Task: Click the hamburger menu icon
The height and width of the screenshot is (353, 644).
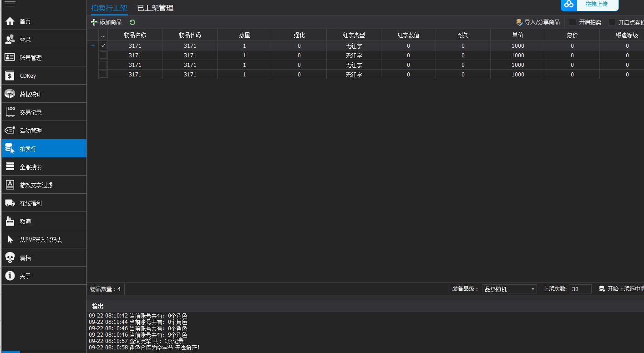Action: point(10,4)
